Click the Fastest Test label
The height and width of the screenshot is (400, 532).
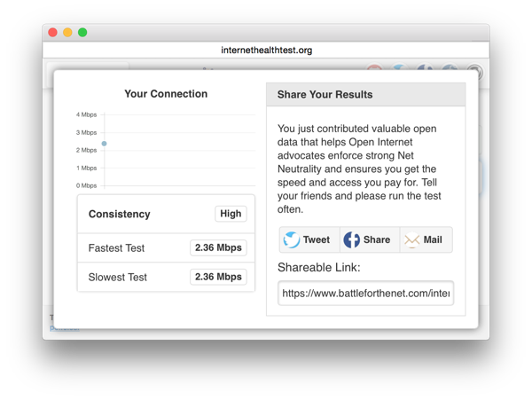[x=116, y=248]
